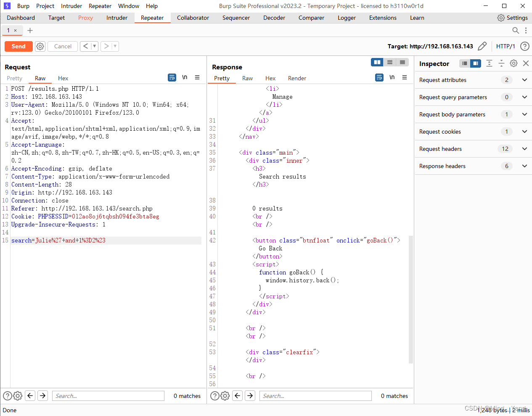The height and width of the screenshot is (416, 532).
Task: Jump to next match in request search
Action: coord(42,395)
